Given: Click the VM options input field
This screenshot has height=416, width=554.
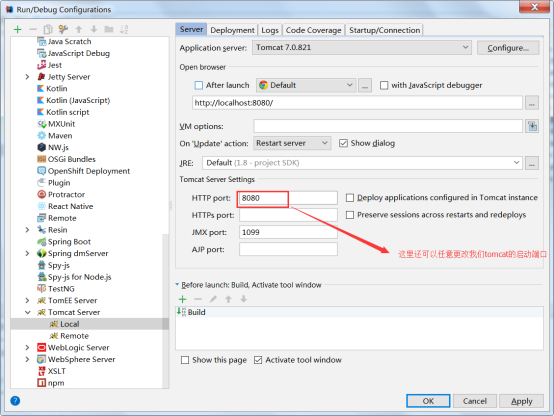Looking at the screenshot, I should (388, 126).
